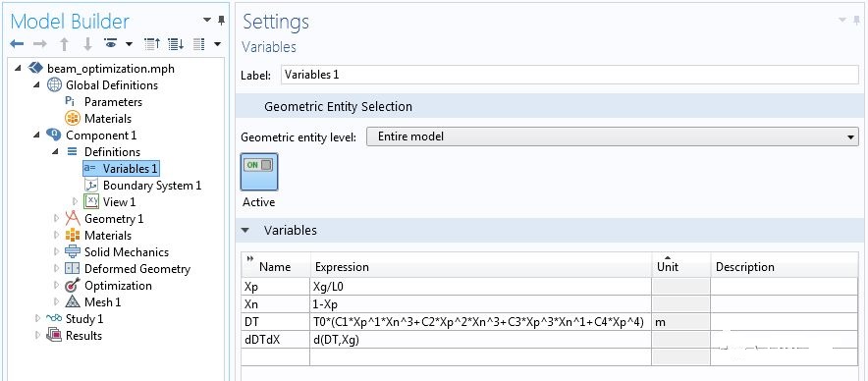Click the global Materials icon

tap(73, 118)
